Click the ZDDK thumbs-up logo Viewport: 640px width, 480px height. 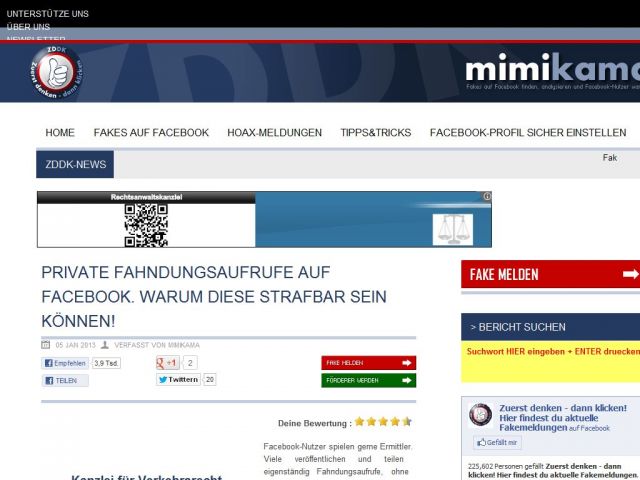[57, 72]
